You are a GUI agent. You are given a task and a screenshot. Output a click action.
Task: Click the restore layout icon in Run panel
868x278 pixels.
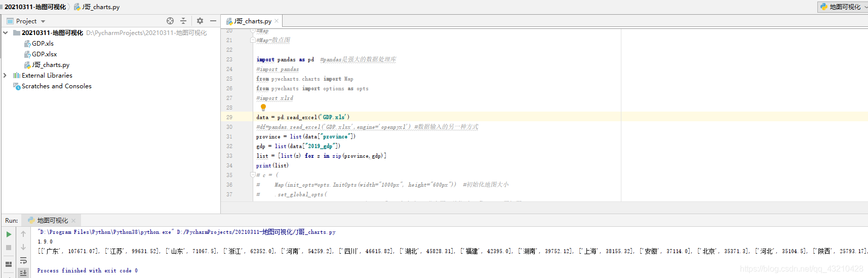pyautogui.click(x=9, y=264)
